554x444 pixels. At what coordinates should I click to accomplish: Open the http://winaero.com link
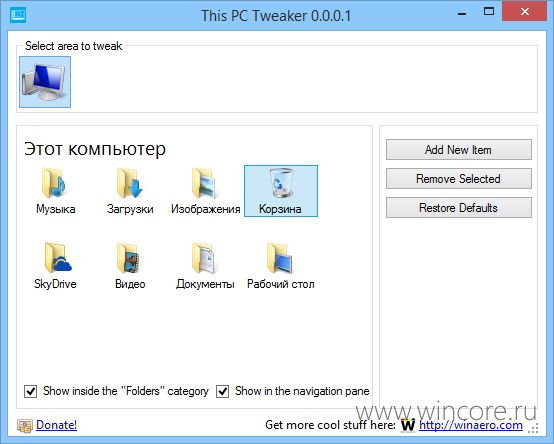coord(471,425)
